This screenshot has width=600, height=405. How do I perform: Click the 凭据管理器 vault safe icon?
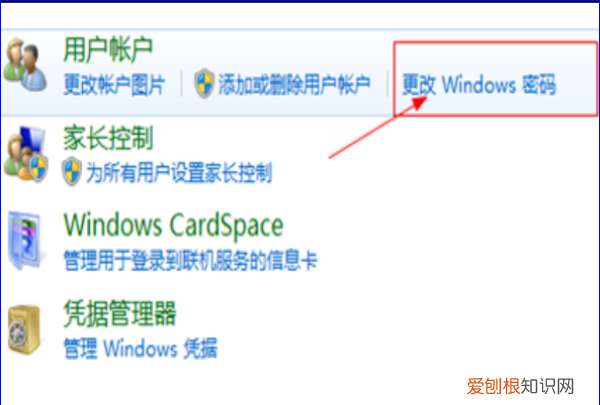pos(24,329)
